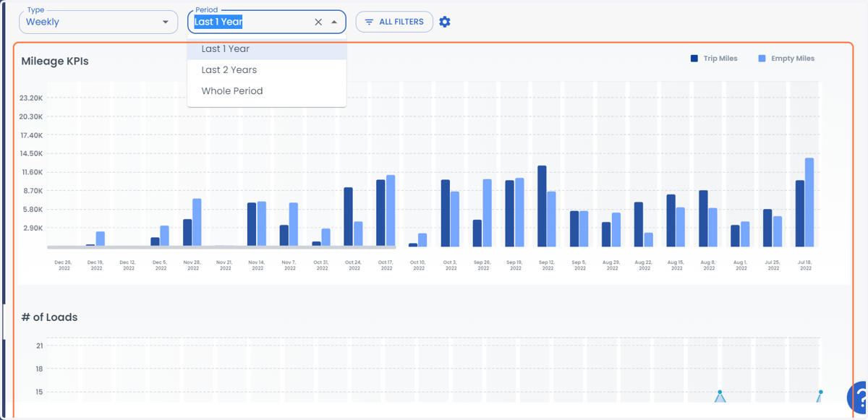Click the Sep 12, 2022 Trip Miles bar

[542, 206]
